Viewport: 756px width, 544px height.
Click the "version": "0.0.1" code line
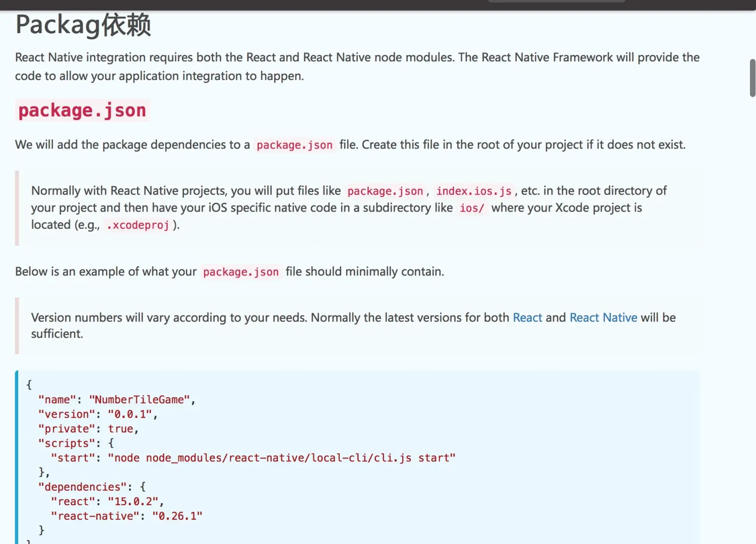pos(98,415)
